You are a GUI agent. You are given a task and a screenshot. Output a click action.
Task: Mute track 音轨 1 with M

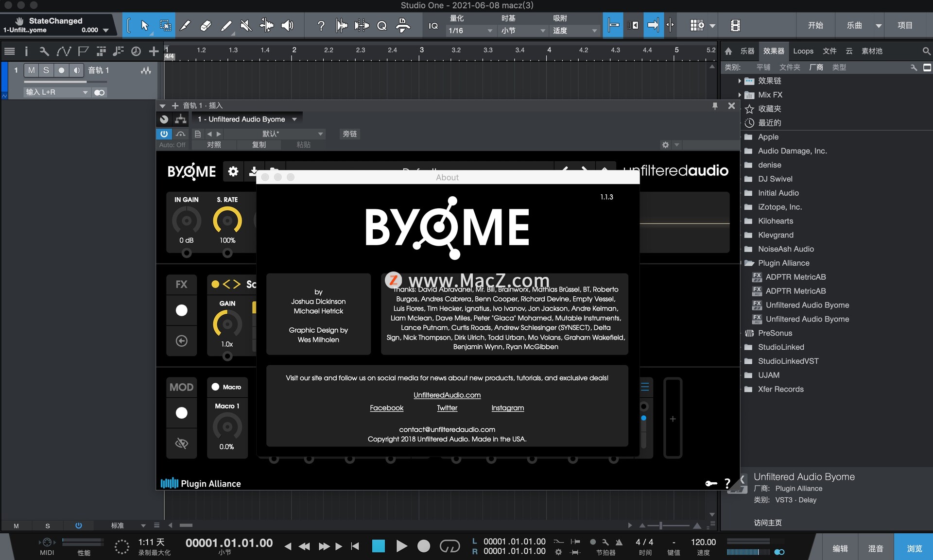(31, 70)
